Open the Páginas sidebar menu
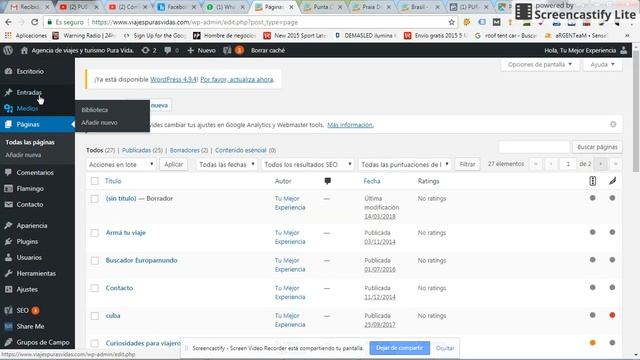 point(28,124)
